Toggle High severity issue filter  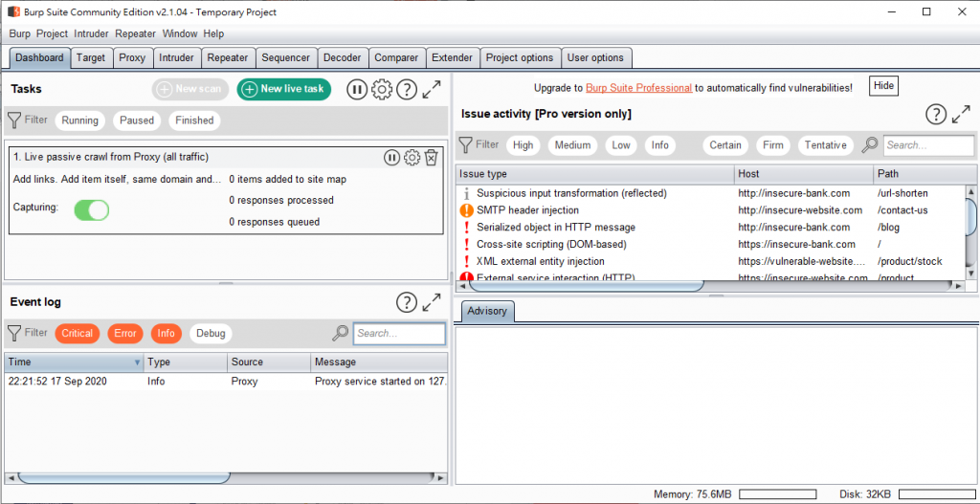point(523,145)
